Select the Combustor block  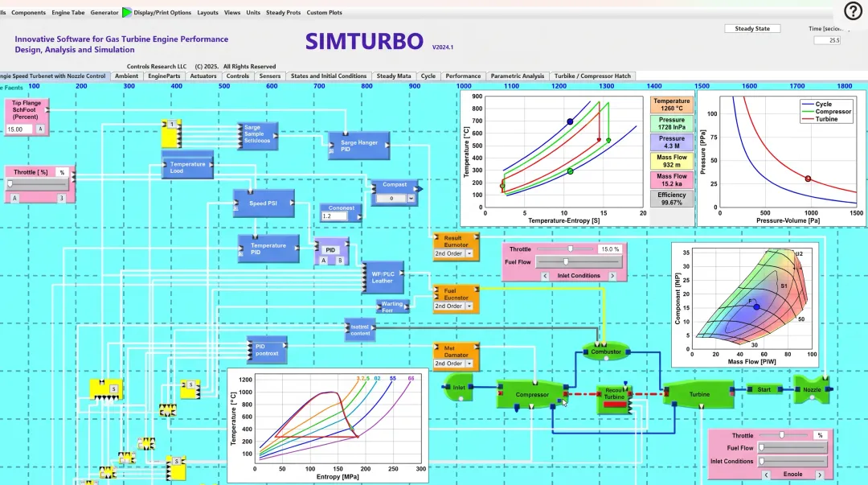[x=606, y=351]
